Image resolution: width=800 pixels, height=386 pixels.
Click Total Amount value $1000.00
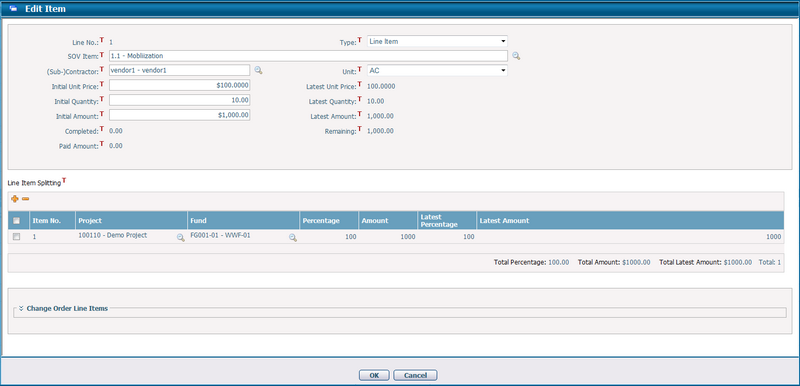coord(636,263)
